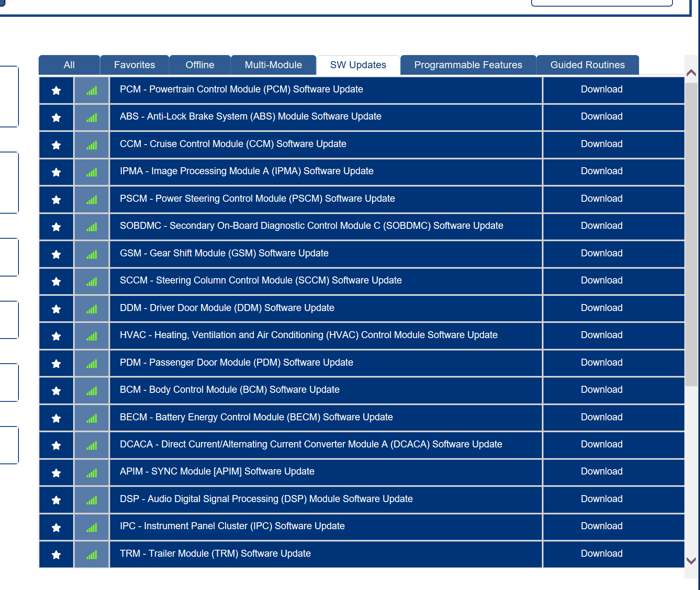Screen dimensions: 700x590
Task: Download the DDM Driver Door Module update
Action: click(x=601, y=308)
